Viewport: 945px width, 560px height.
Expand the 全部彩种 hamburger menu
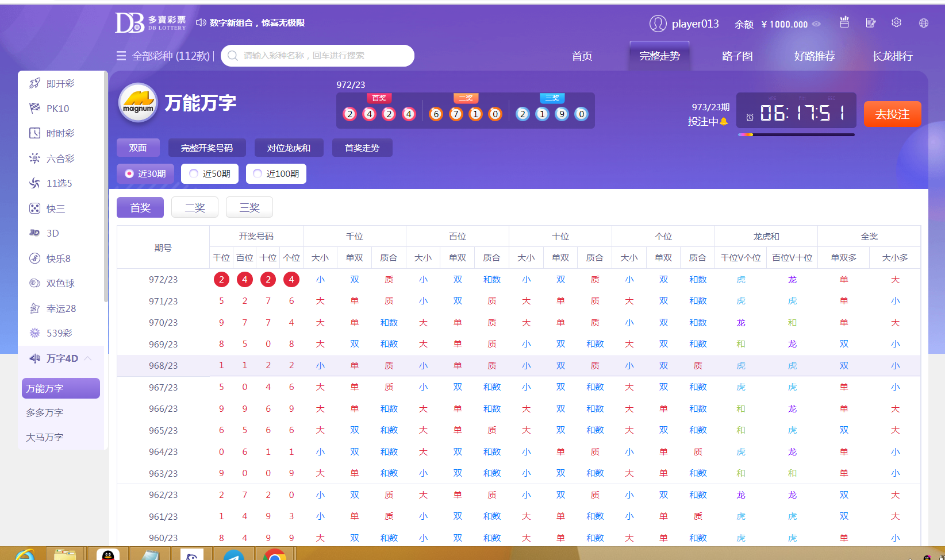[121, 56]
